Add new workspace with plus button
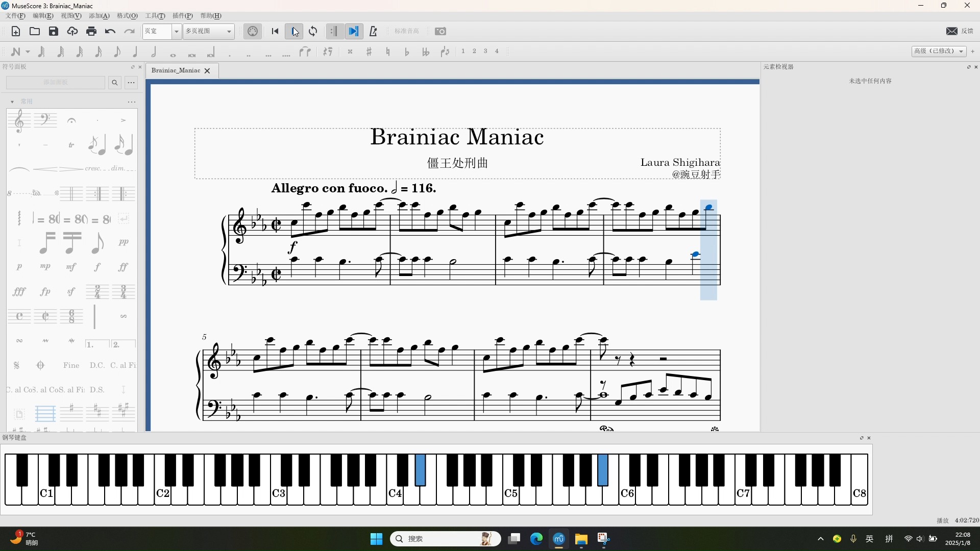The width and height of the screenshot is (980, 551). (973, 51)
